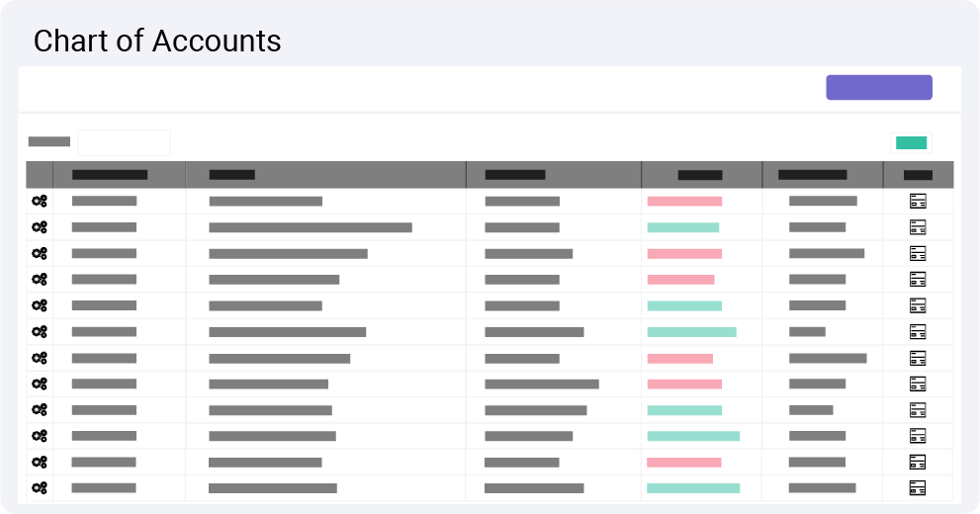Click the details card icon in seventh table row

(x=918, y=358)
